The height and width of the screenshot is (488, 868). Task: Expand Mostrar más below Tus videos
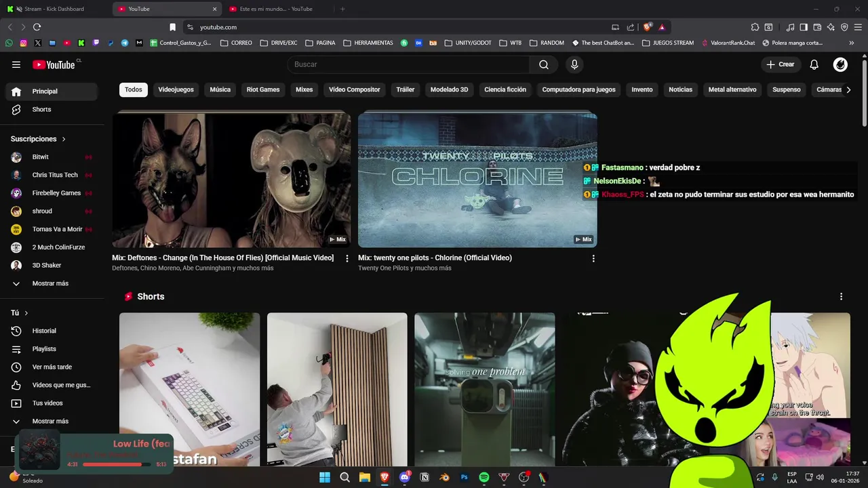[52, 421]
